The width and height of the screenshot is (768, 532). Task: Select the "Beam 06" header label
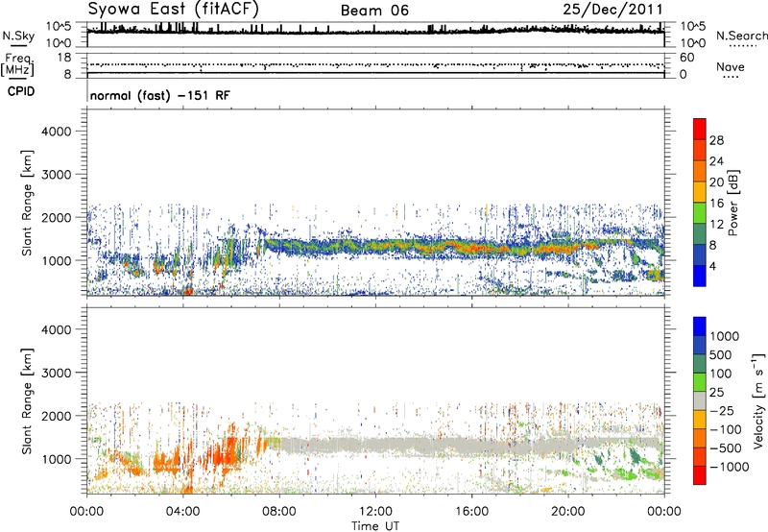click(x=374, y=11)
